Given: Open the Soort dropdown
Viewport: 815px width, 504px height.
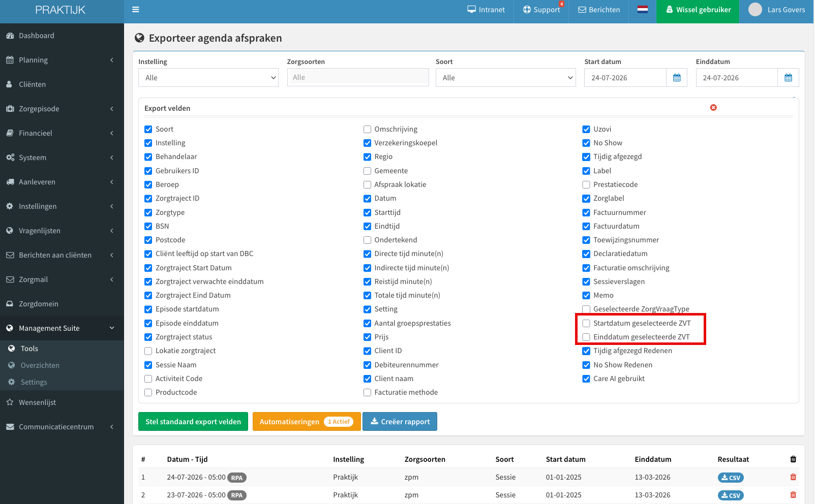Looking at the screenshot, I should [x=506, y=78].
